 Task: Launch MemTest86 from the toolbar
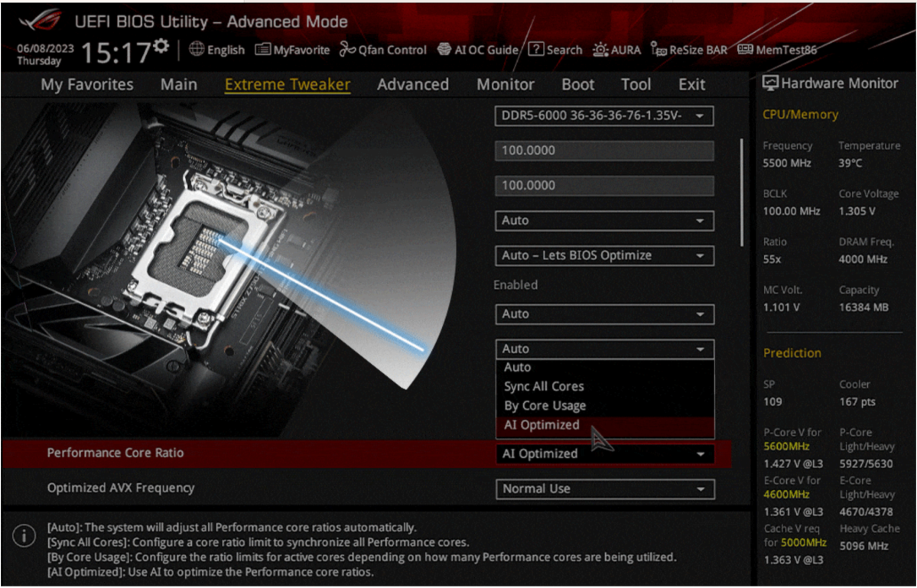[776, 50]
